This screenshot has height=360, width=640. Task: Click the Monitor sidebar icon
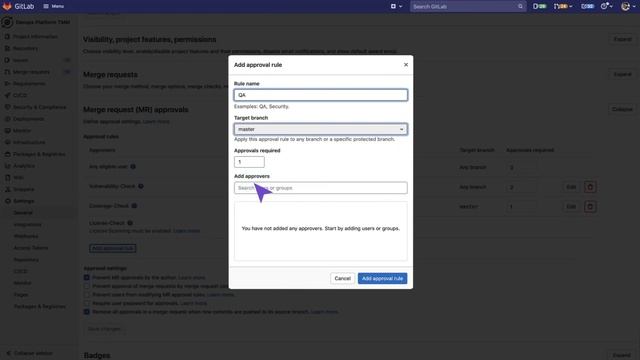pyautogui.click(x=7, y=131)
